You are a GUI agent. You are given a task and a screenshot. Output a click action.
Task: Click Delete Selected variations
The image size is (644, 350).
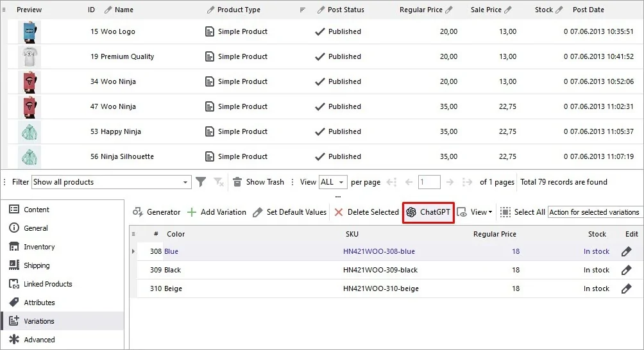[x=366, y=212]
